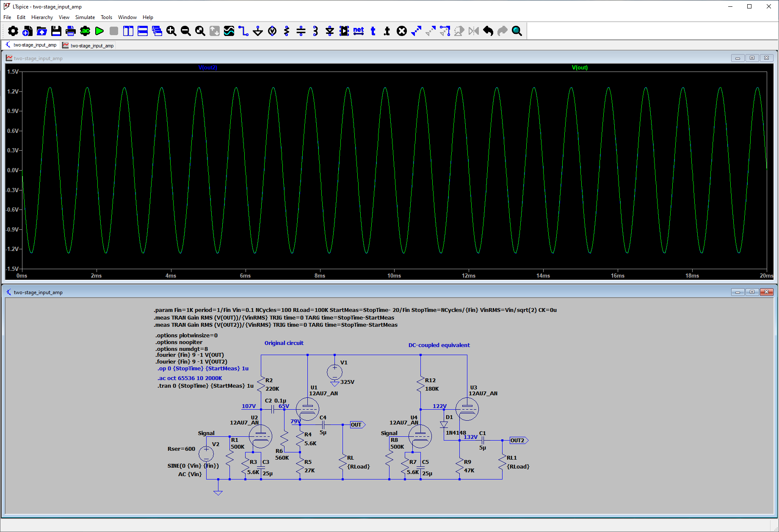Screen dimensions: 779x532
Task: Open the Edit menu
Action: (21, 17)
